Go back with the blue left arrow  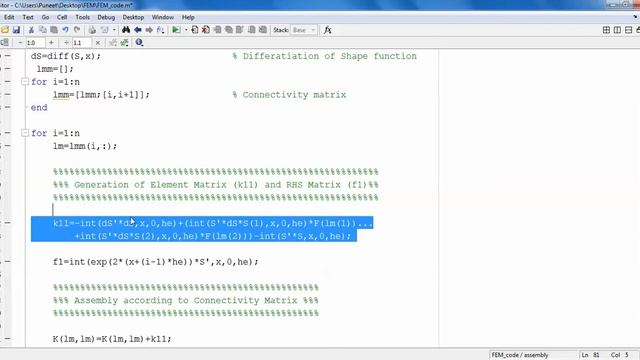[138, 30]
